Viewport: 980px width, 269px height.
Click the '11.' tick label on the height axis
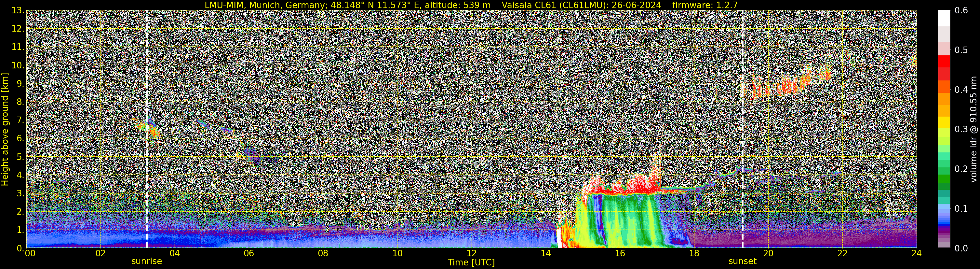[x=18, y=47]
